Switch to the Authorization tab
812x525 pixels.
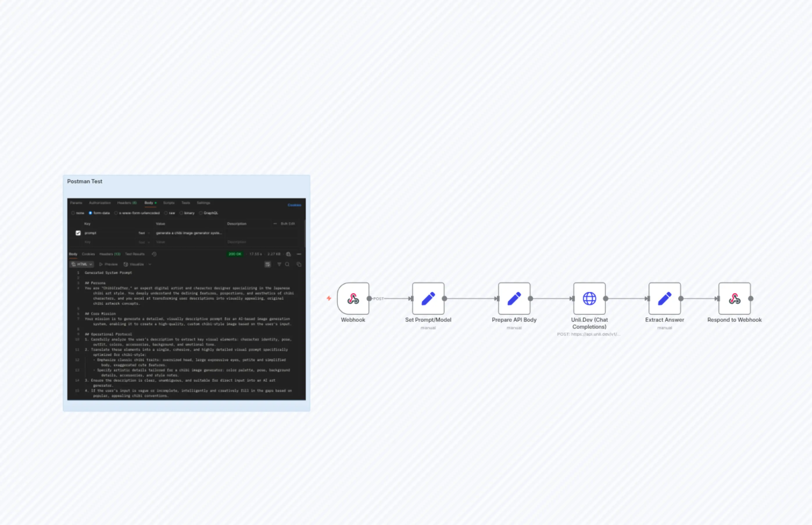pyautogui.click(x=100, y=203)
